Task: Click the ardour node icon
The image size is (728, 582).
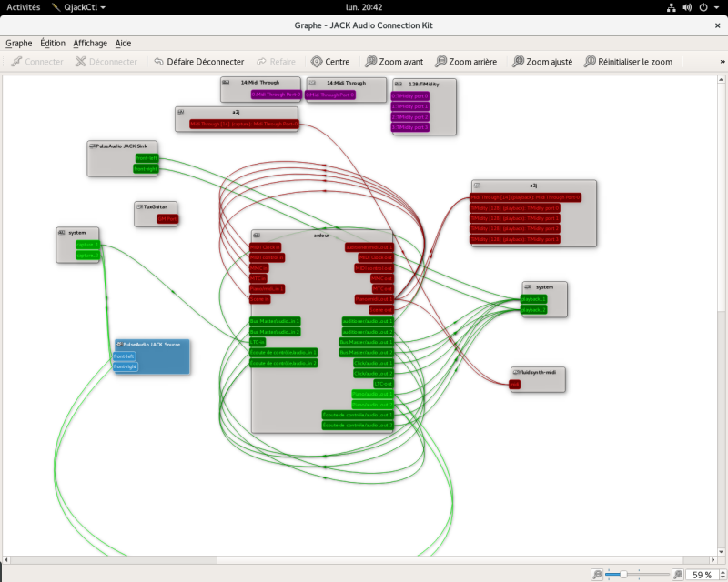Action: 257,236
